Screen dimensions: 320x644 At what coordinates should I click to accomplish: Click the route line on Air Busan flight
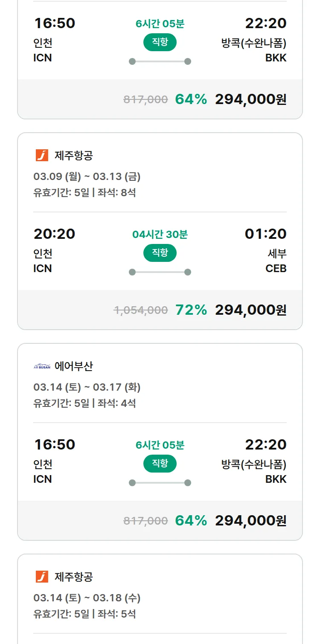(x=160, y=483)
